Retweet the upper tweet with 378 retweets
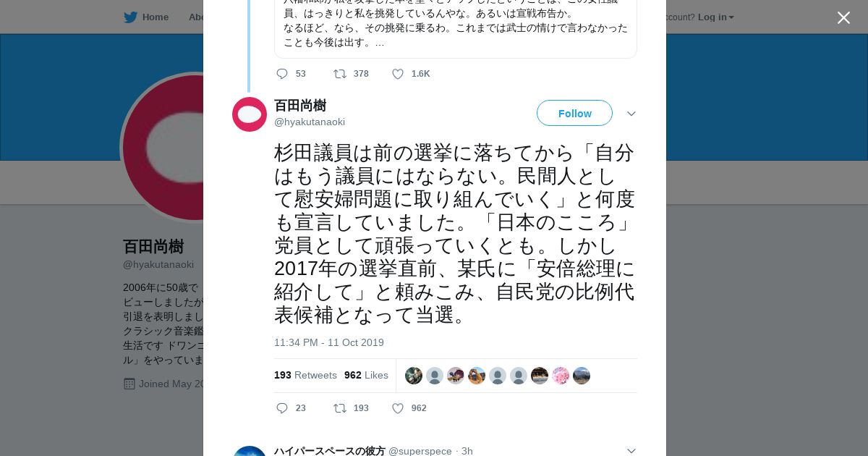The width and height of the screenshot is (868, 456). [339, 74]
